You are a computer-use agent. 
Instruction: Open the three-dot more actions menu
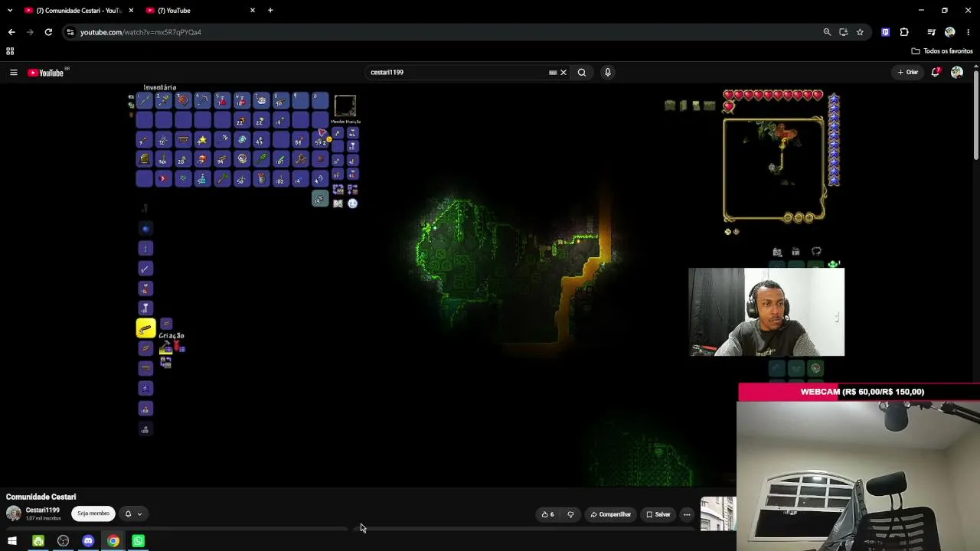687,514
